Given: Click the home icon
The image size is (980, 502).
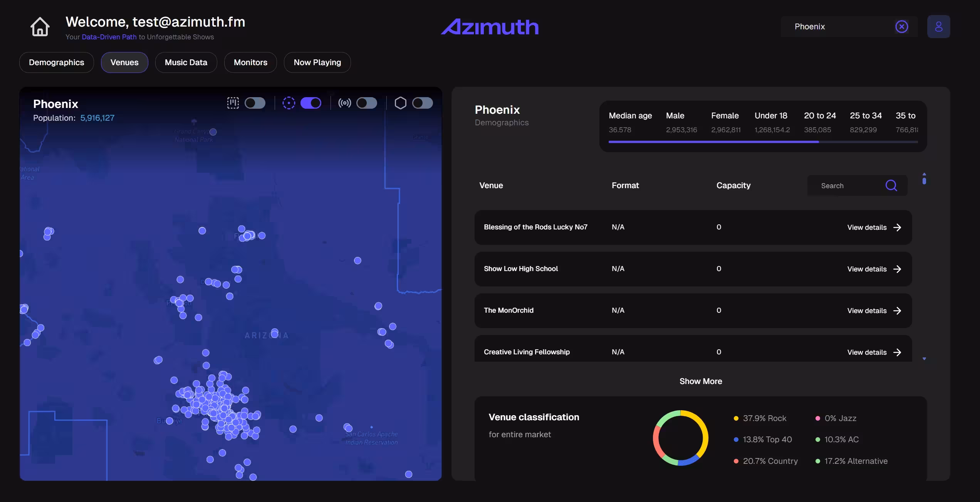Looking at the screenshot, I should tap(40, 27).
